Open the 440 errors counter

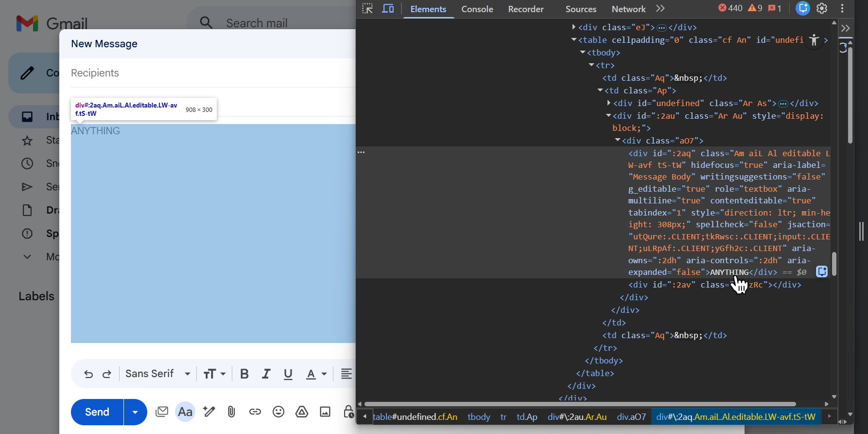[730, 8]
